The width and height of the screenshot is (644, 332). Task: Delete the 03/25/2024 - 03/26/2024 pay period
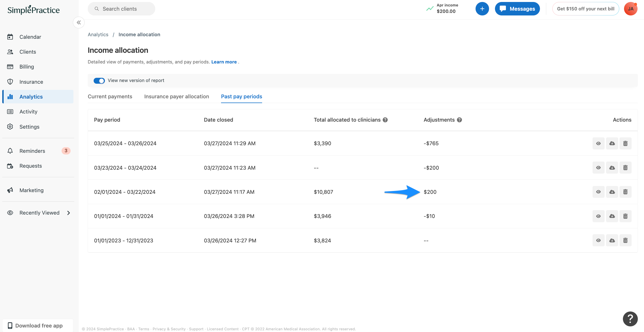(625, 144)
